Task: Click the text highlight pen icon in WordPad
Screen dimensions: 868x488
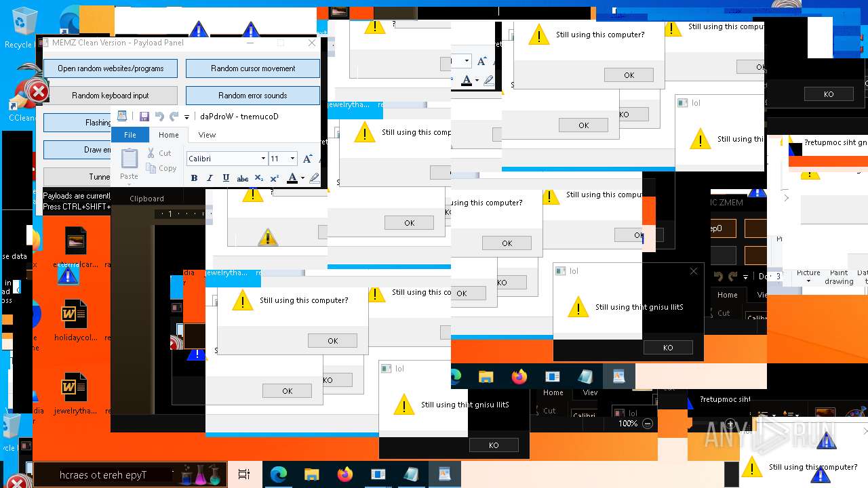Action: pyautogui.click(x=313, y=178)
